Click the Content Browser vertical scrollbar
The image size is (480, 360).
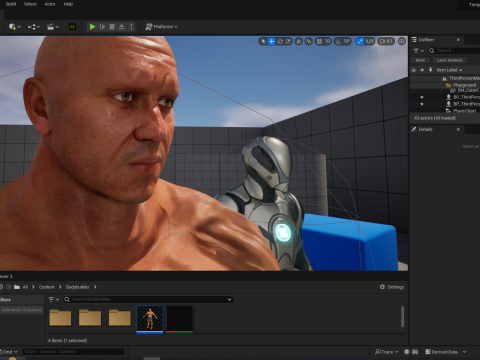pyautogui.click(x=402, y=316)
